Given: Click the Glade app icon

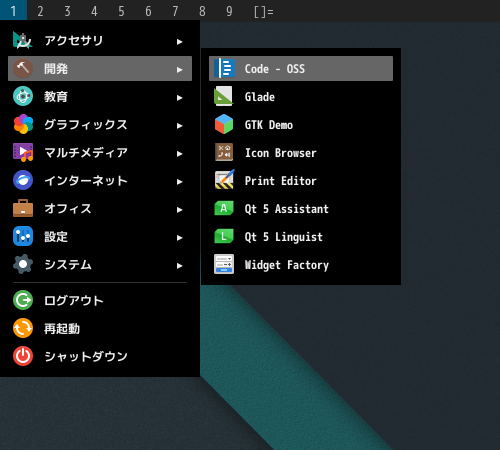Looking at the screenshot, I should coord(224,96).
